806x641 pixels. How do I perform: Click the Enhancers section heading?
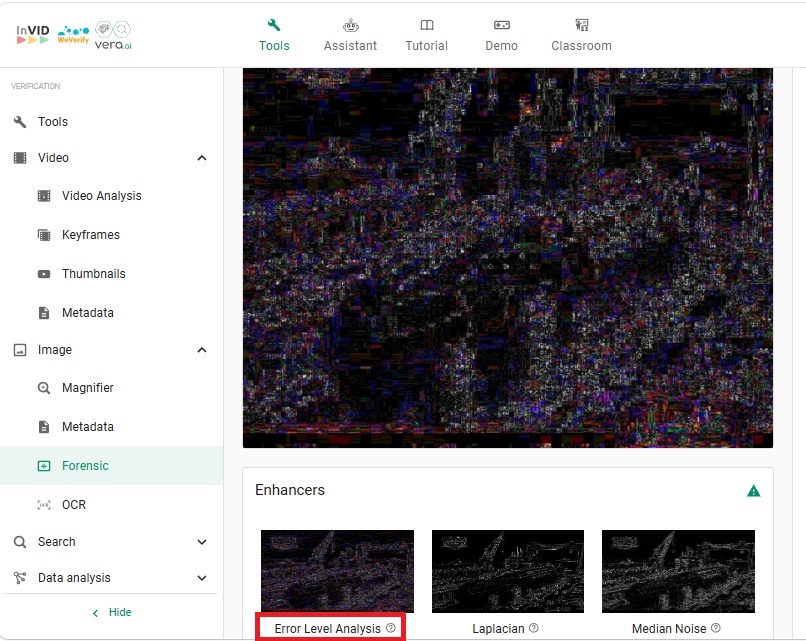coord(290,490)
